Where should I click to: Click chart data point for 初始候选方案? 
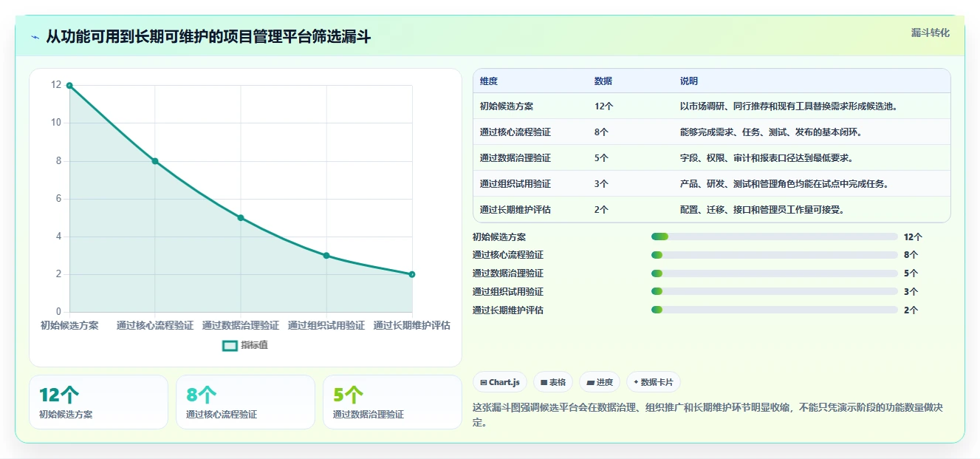tap(69, 85)
